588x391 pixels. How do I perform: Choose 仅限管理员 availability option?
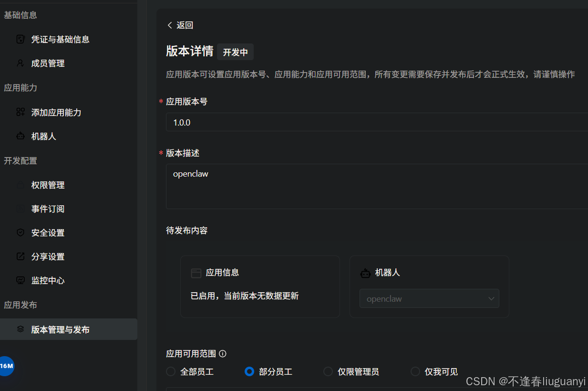point(328,371)
